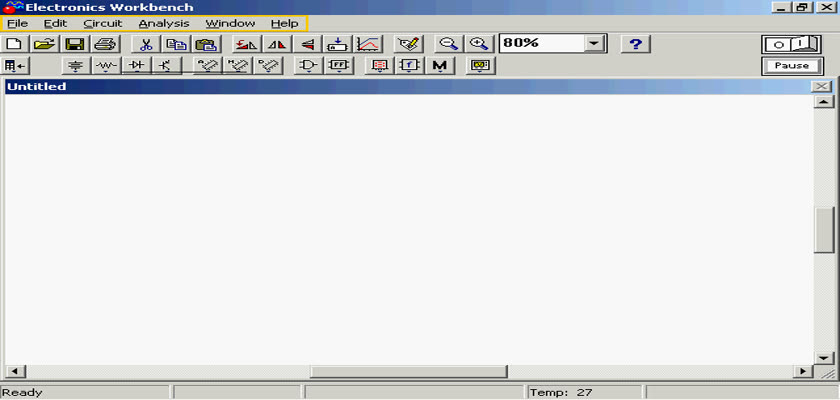This screenshot has height=400, width=840.
Task: Print the circuit using the printer icon
Action: point(106,44)
